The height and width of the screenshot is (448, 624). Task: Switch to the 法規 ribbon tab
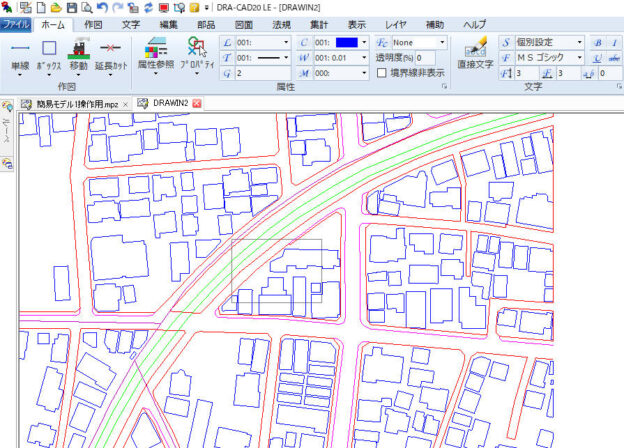(281, 25)
